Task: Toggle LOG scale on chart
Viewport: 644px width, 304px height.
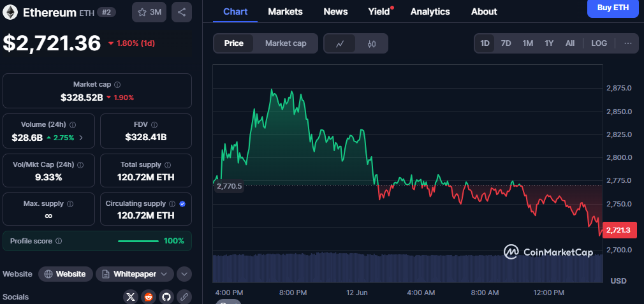Action: (599, 43)
